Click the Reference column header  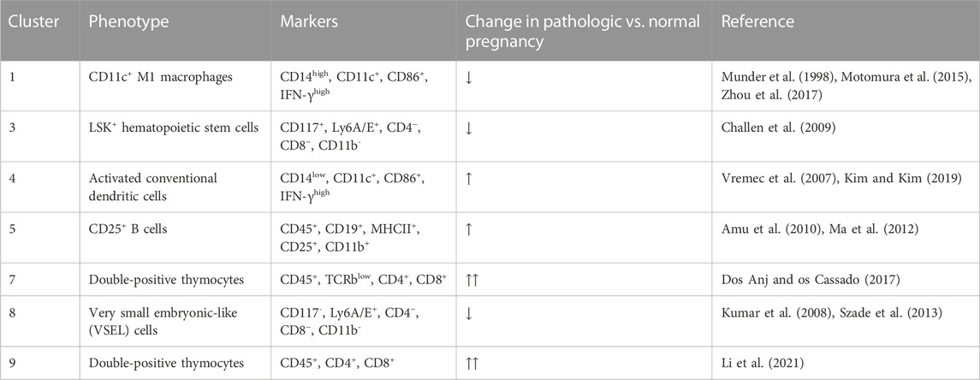tap(757, 21)
